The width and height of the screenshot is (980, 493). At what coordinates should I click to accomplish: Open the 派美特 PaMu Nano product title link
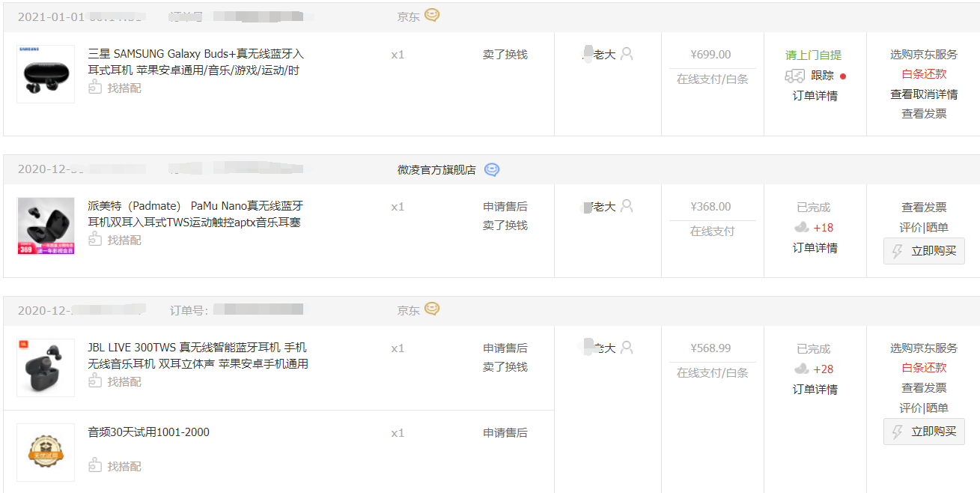pos(196,214)
